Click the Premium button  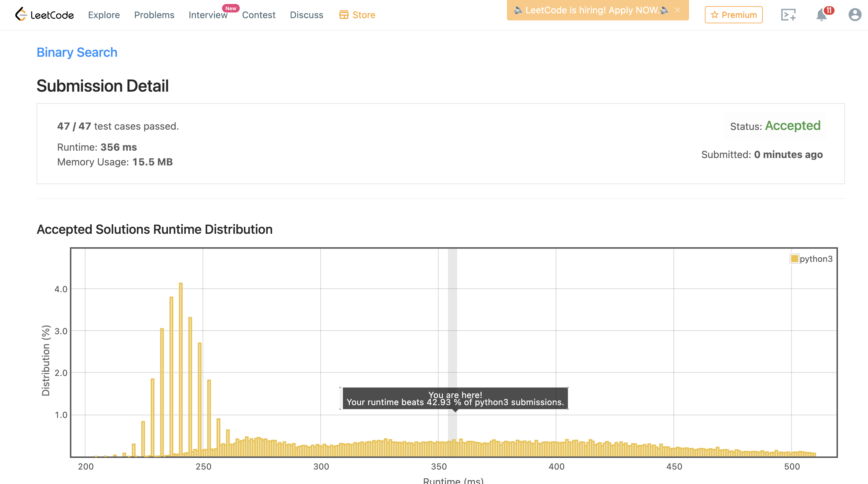pyautogui.click(x=734, y=15)
